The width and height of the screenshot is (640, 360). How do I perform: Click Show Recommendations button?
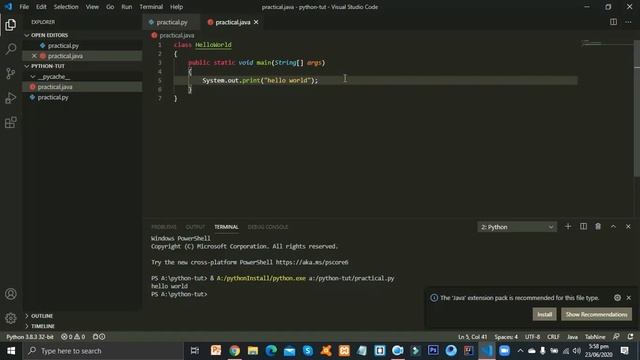[x=596, y=314]
